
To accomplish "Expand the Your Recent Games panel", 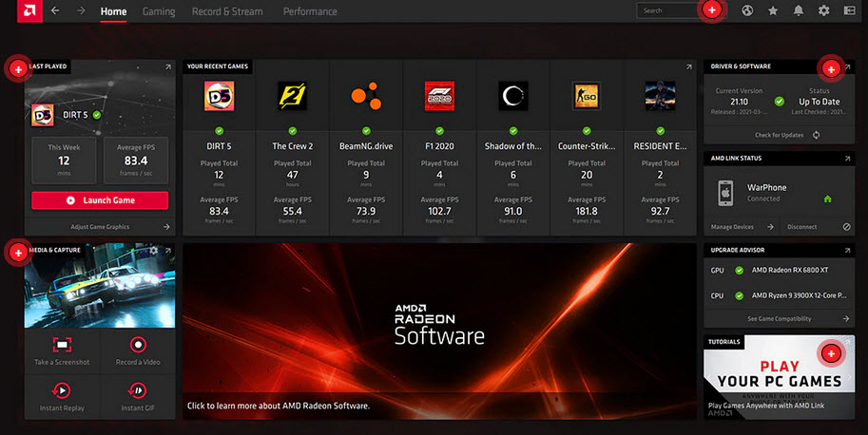I will tap(688, 66).
